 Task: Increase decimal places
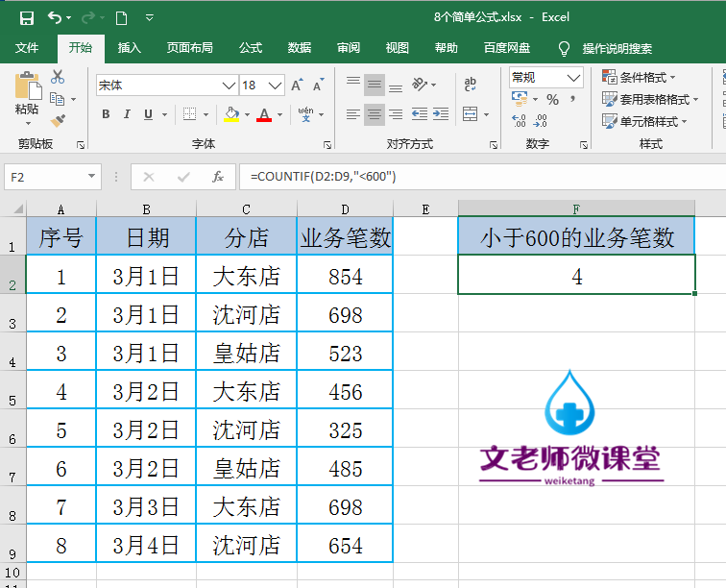pos(519,121)
